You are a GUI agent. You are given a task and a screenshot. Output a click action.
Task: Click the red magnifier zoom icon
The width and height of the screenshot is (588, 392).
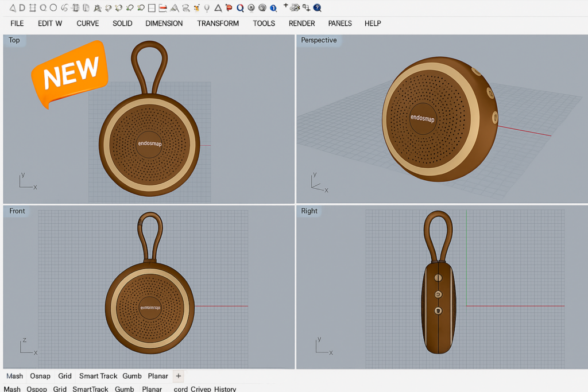pos(240,8)
